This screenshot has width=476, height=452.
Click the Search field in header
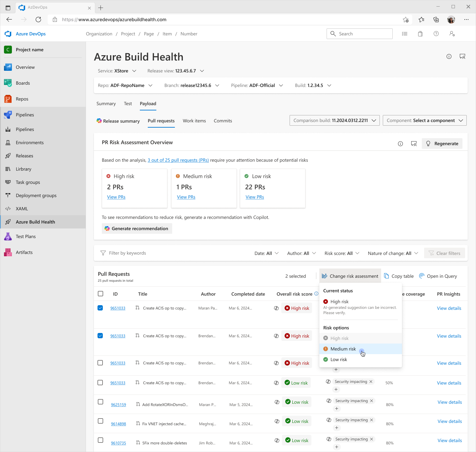click(360, 34)
